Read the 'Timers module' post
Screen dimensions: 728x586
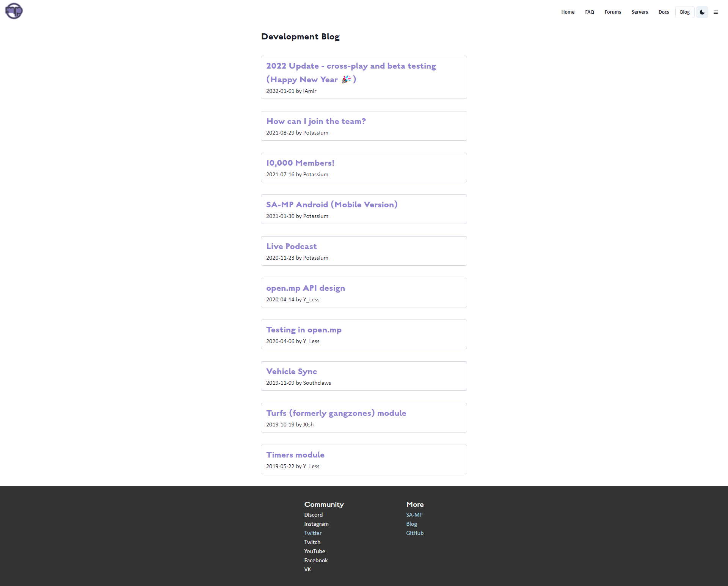coord(295,454)
